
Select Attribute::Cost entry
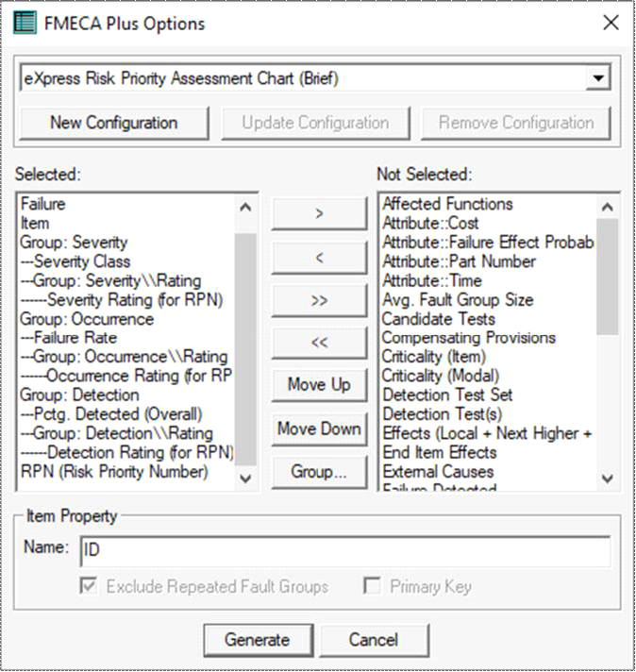pyautogui.click(x=430, y=224)
